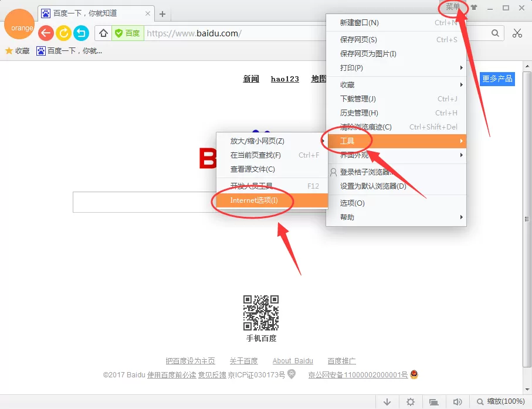Open the scissors screenshot tool
532x409 pixels.
[x=517, y=33]
